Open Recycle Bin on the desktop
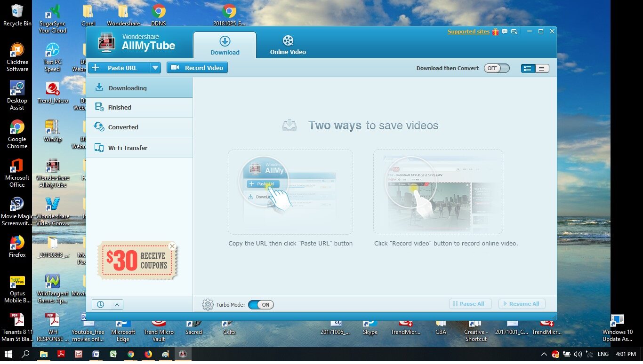The height and width of the screenshot is (364, 643). tap(17, 16)
